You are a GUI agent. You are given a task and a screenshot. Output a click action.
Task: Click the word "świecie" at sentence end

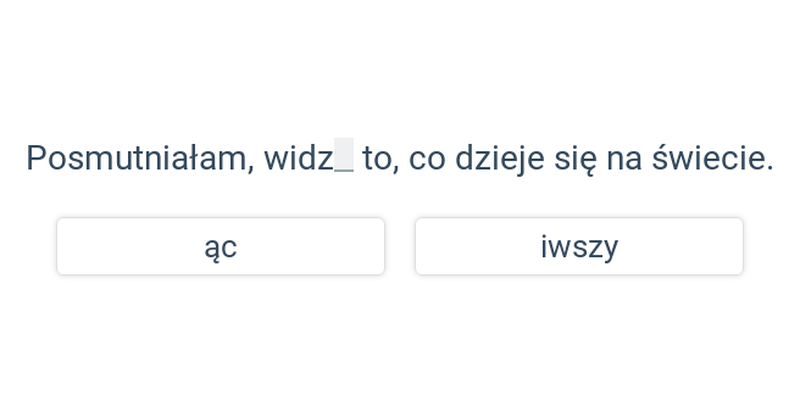(708, 158)
